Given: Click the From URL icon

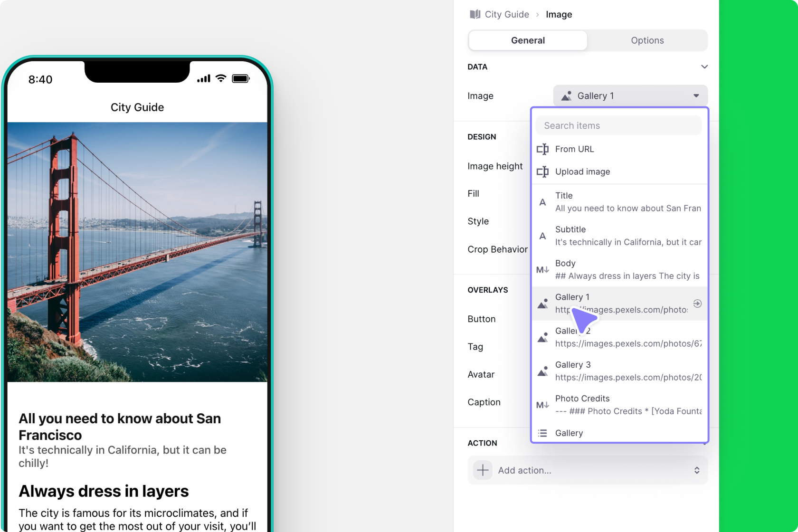Looking at the screenshot, I should 542,149.
